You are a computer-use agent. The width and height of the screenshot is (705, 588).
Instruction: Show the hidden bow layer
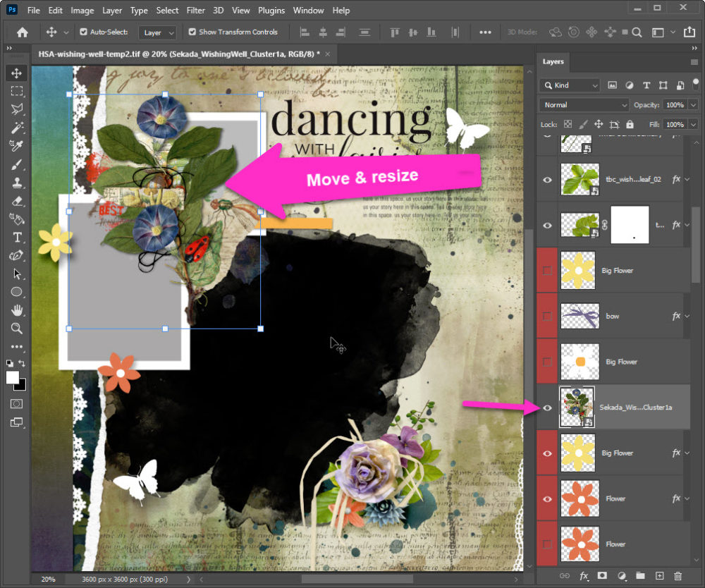click(547, 316)
